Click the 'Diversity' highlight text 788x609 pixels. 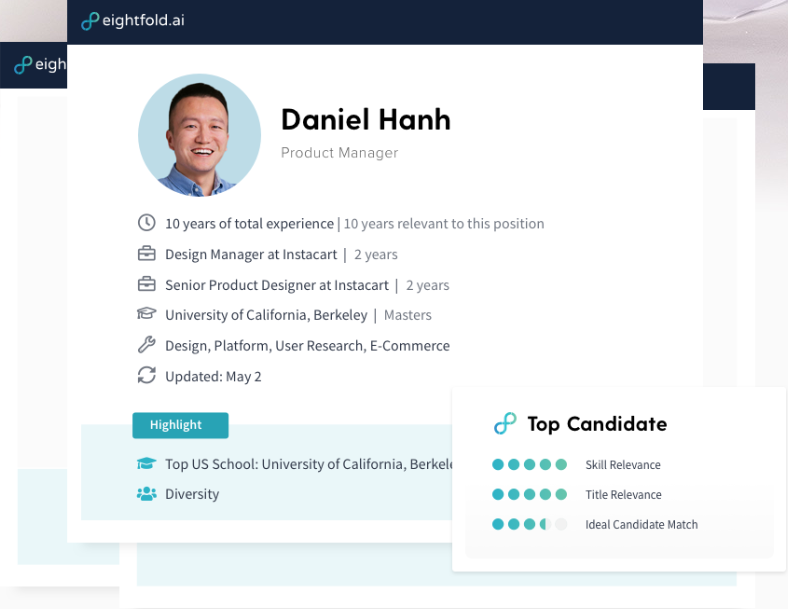(192, 494)
